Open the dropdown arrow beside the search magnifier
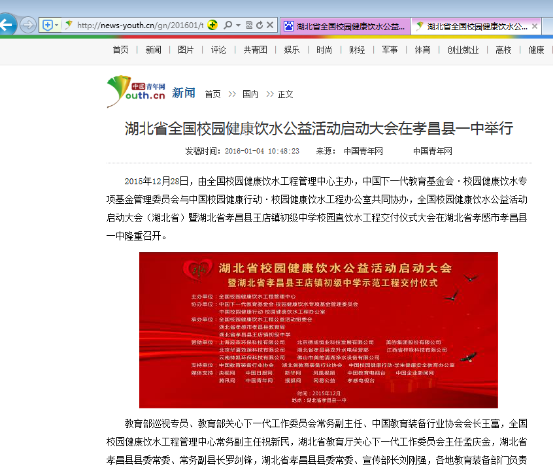The width and height of the screenshot is (554, 474). [238, 25]
